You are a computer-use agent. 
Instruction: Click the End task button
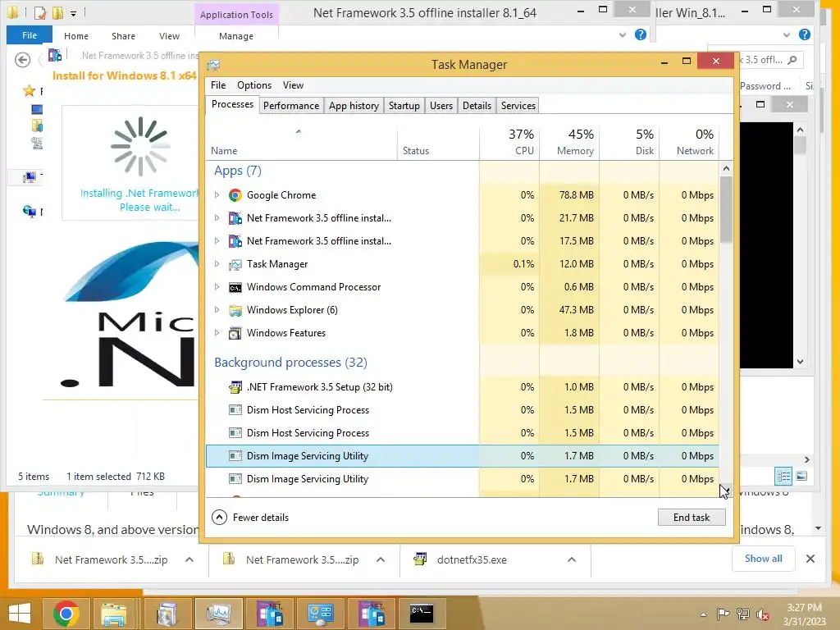[x=692, y=518]
